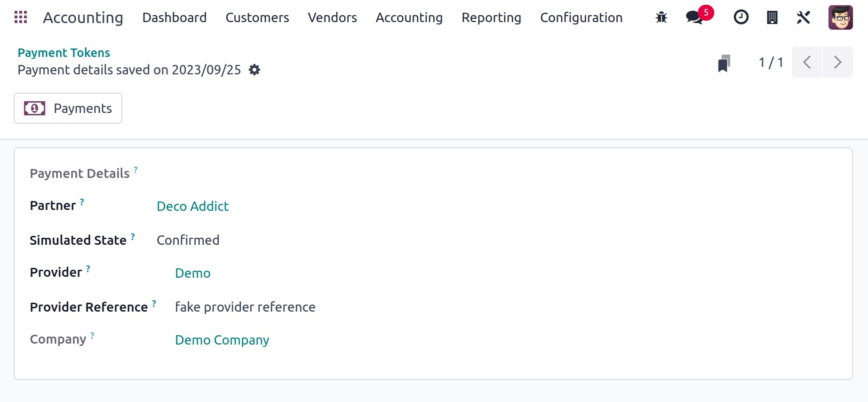Open the record actions gear icon
This screenshot has height=402, width=868.
(x=255, y=70)
